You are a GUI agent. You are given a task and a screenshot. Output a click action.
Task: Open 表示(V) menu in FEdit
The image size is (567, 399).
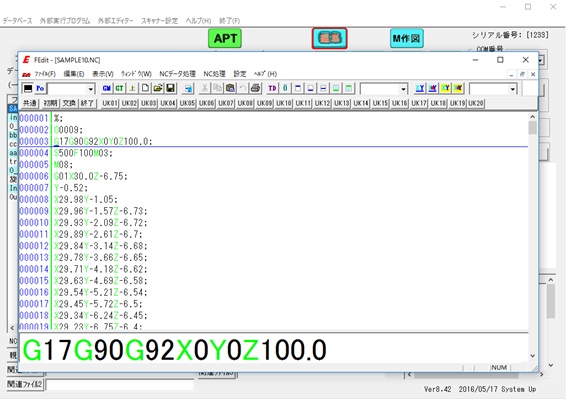[103, 74]
